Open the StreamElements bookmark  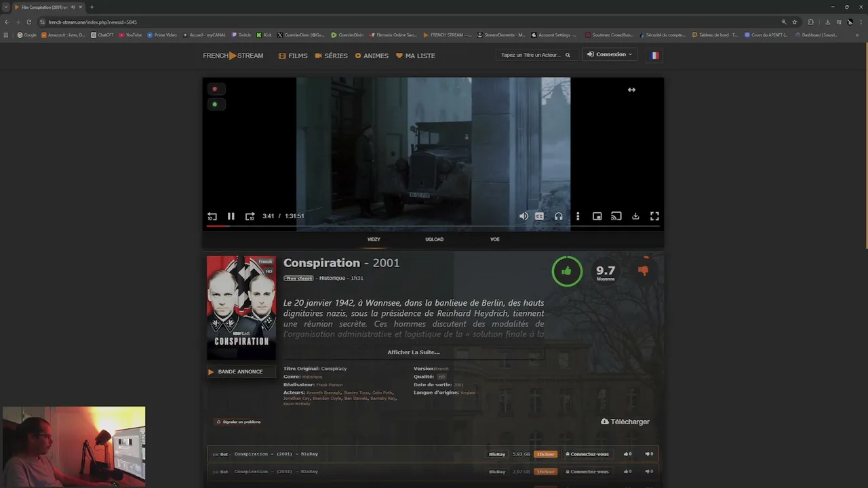click(x=502, y=35)
